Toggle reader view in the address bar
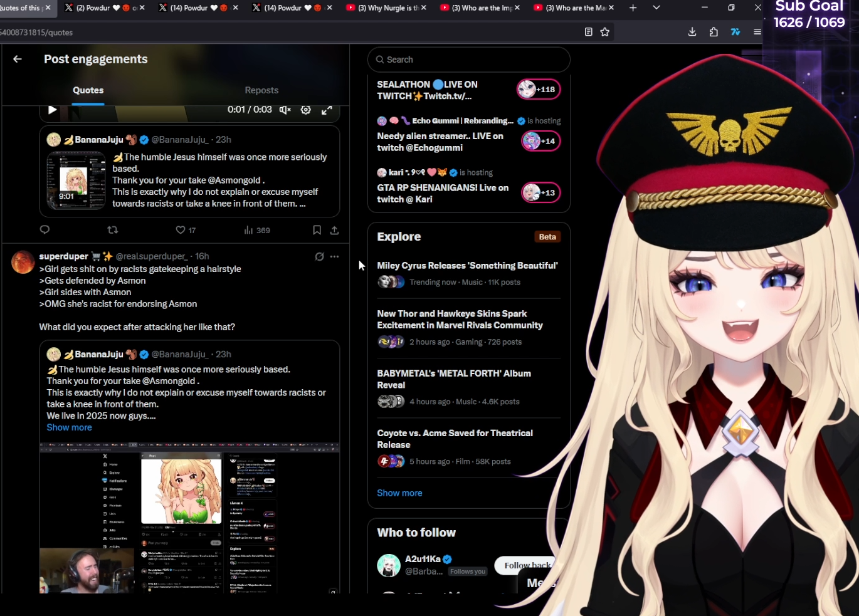 [x=589, y=32]
